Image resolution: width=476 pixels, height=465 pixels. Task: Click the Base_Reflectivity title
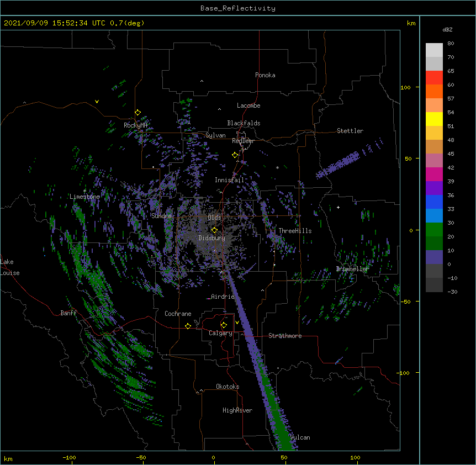click(238, 8)
